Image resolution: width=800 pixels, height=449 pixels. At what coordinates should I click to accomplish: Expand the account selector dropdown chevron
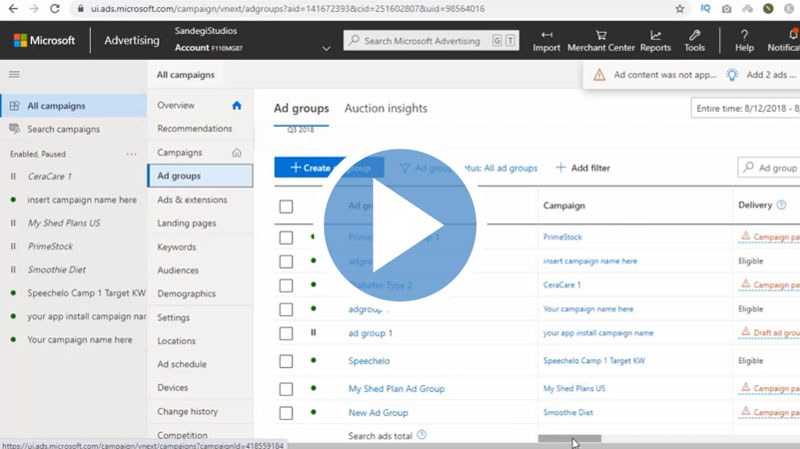[326, 48]
